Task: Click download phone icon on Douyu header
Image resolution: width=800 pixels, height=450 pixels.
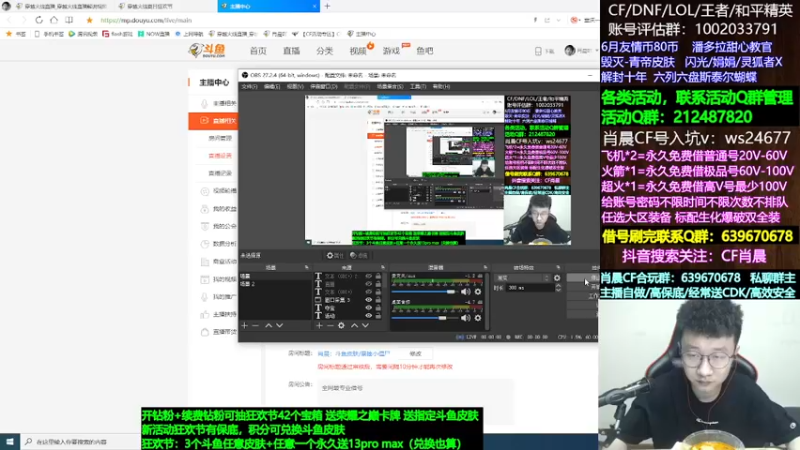Action: click(538, 51)
